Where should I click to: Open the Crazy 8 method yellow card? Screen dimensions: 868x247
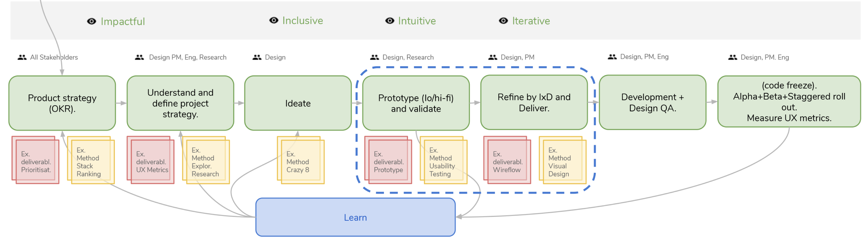coord(301,160)
